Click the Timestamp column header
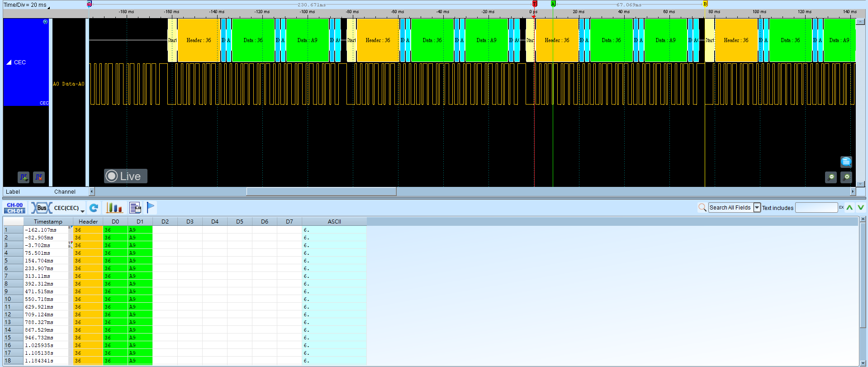The width and height of the screenshot is (868, 367). [48, 221]
